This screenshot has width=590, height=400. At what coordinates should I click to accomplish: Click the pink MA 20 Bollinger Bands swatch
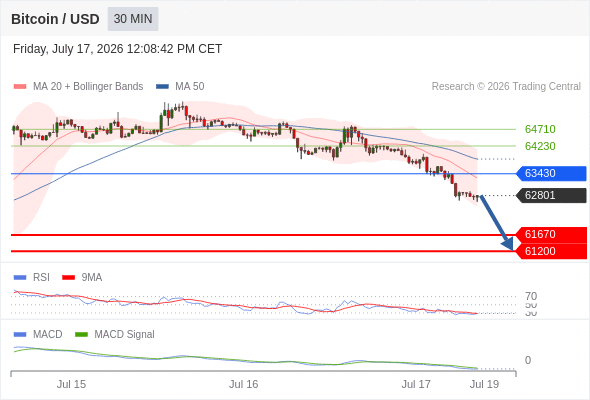pyautogui.click(x=20, y=87)
